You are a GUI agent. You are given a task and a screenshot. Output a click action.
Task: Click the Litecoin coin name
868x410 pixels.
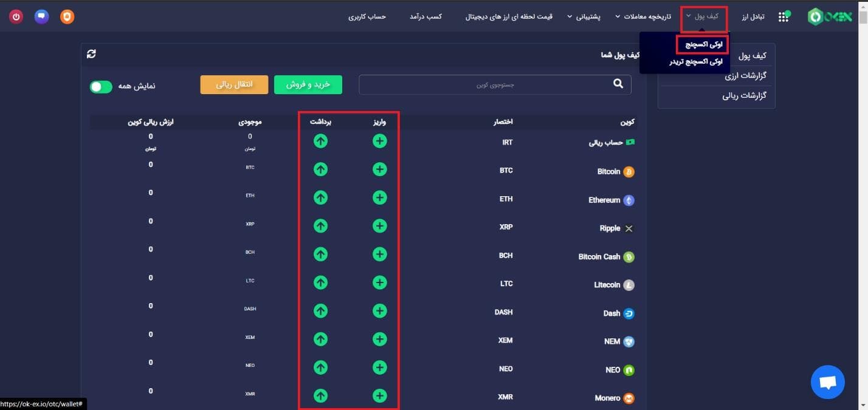click(x=607, y=285)
